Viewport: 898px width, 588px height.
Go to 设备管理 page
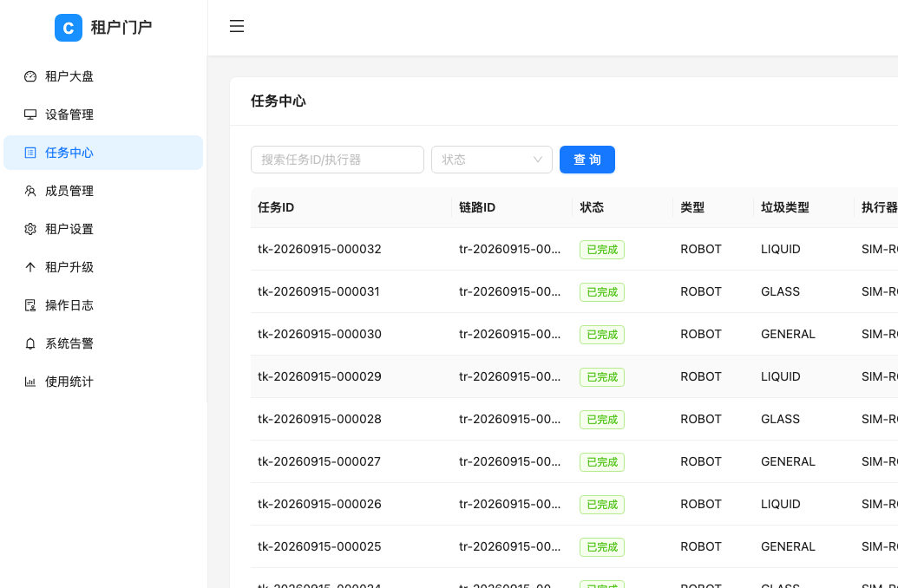pyautogui.click(x=103, y=114)
